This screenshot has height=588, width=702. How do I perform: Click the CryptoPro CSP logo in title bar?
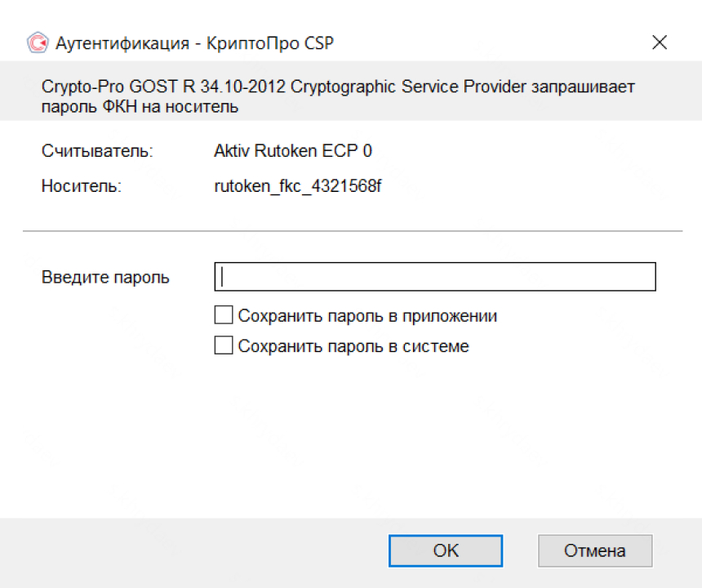point(38,43)
